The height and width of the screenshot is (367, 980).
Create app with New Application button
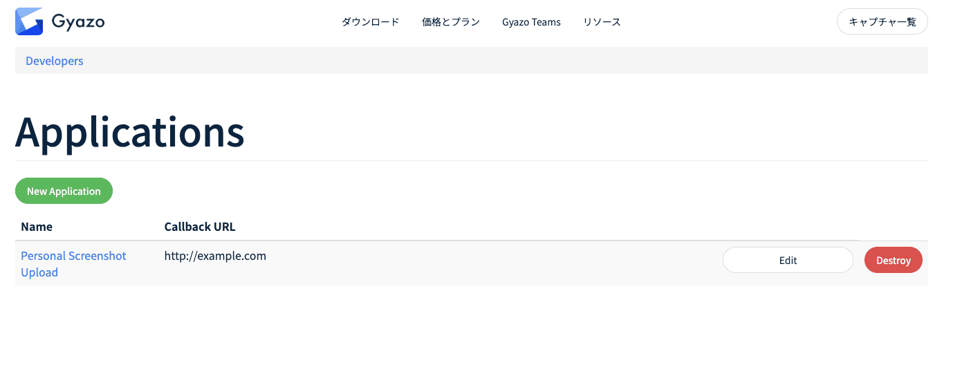(x=64, y=191)
